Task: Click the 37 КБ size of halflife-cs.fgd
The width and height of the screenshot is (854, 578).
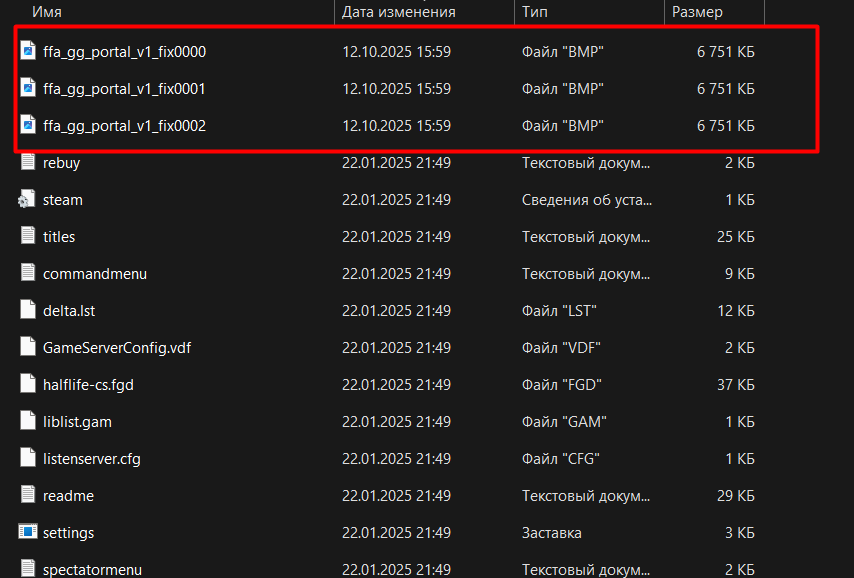Action: [x=733, y=384]
